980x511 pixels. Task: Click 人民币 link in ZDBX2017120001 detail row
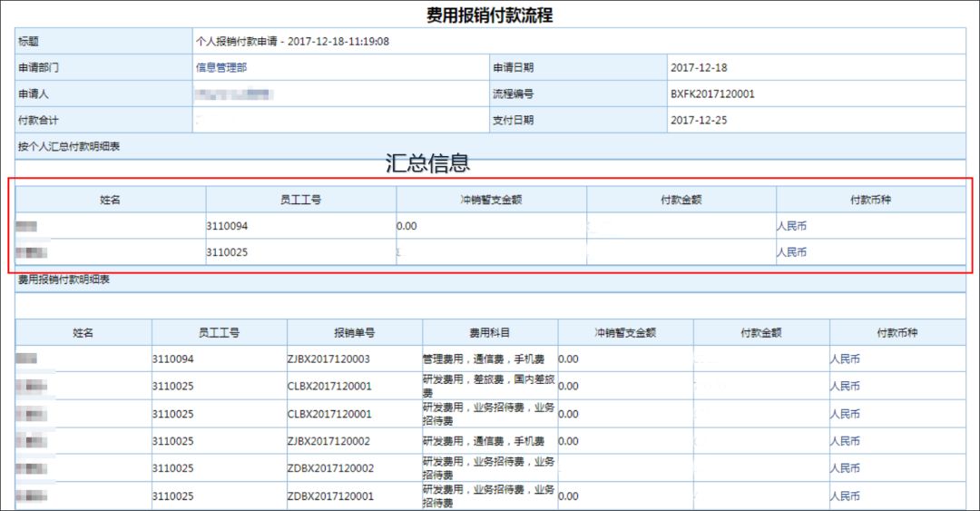(845, 496)
